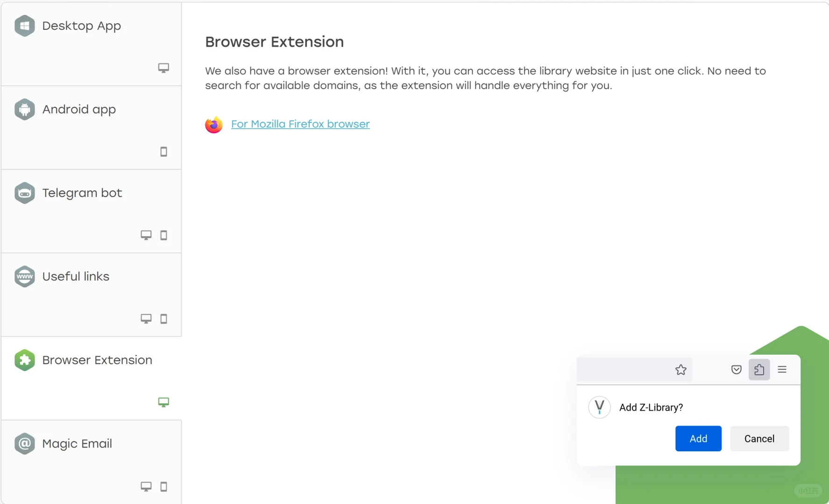
Task: Click the green desktop icon under Browser Extension
Action: click(163, 402)
